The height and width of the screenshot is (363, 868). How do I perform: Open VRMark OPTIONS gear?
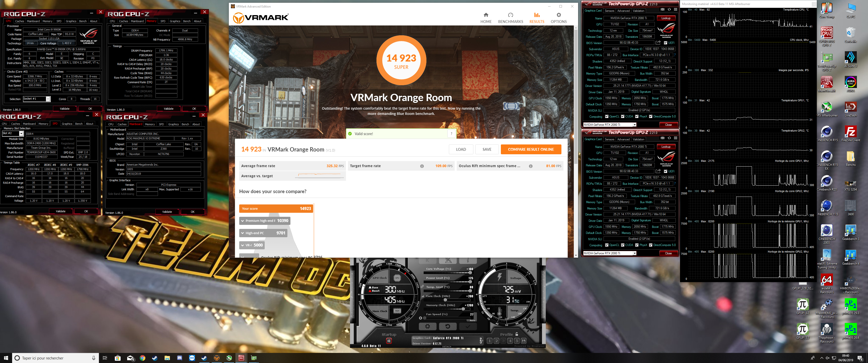tap(558, 18)
